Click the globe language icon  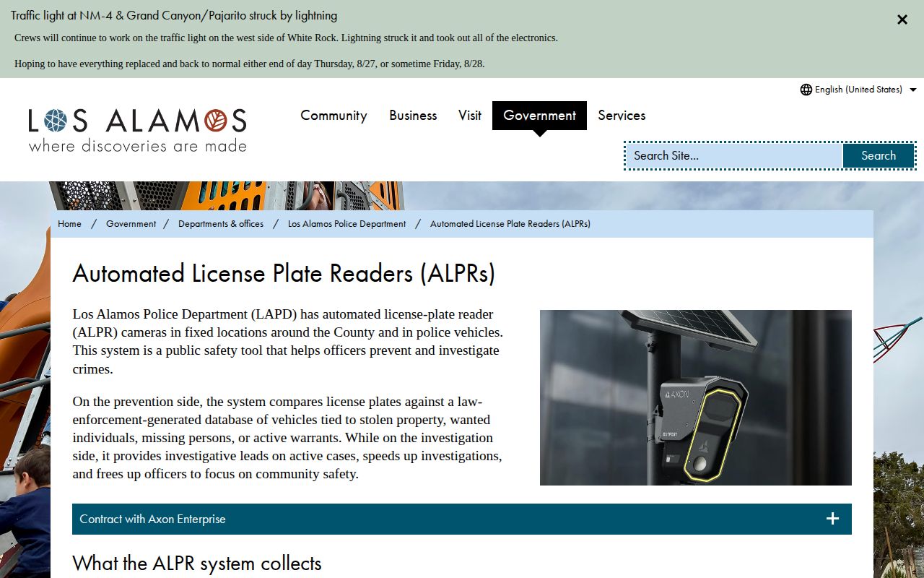(806, 90)
